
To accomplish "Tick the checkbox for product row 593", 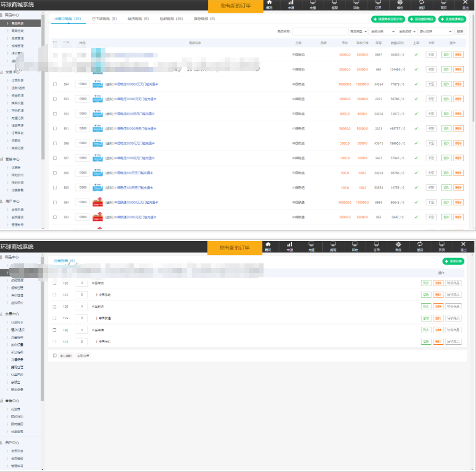I will pos(55,99).
